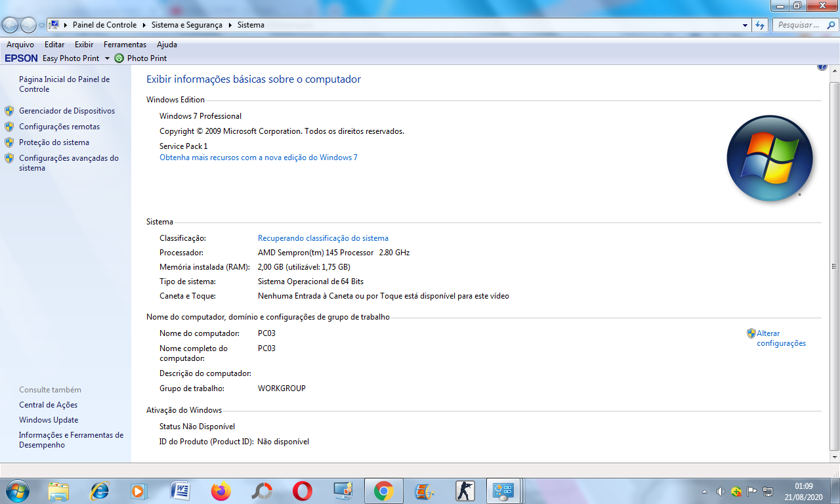840x504 pixels.
Task: Expand the arrow after Painel de Controle
Action: (144, 25)
